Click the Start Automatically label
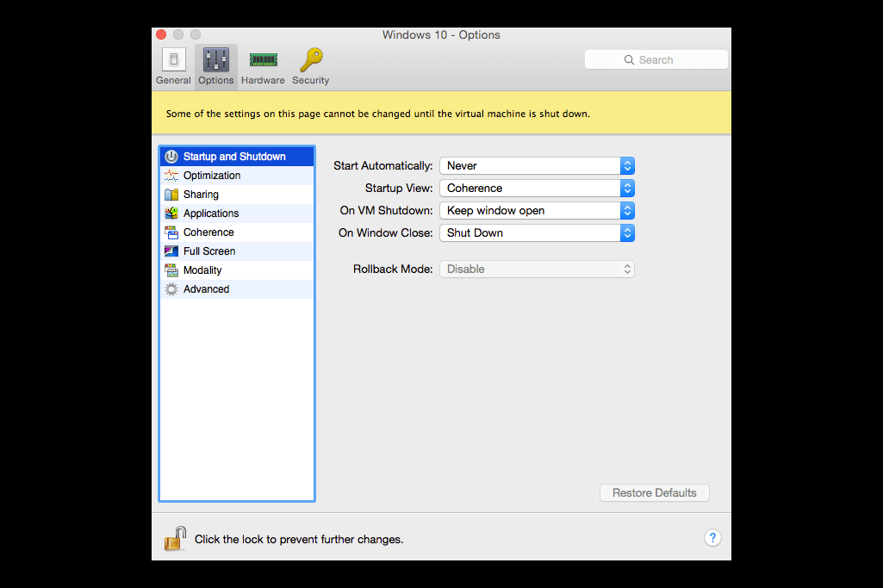 383,166
